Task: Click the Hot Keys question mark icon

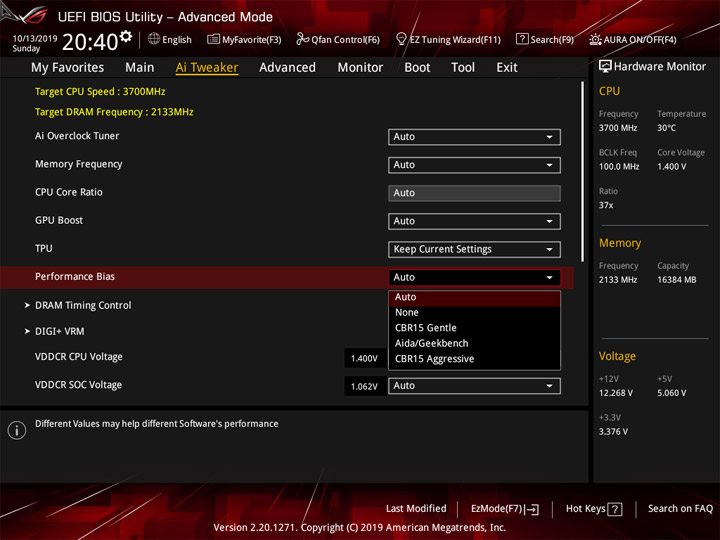Action: (614, 509)
